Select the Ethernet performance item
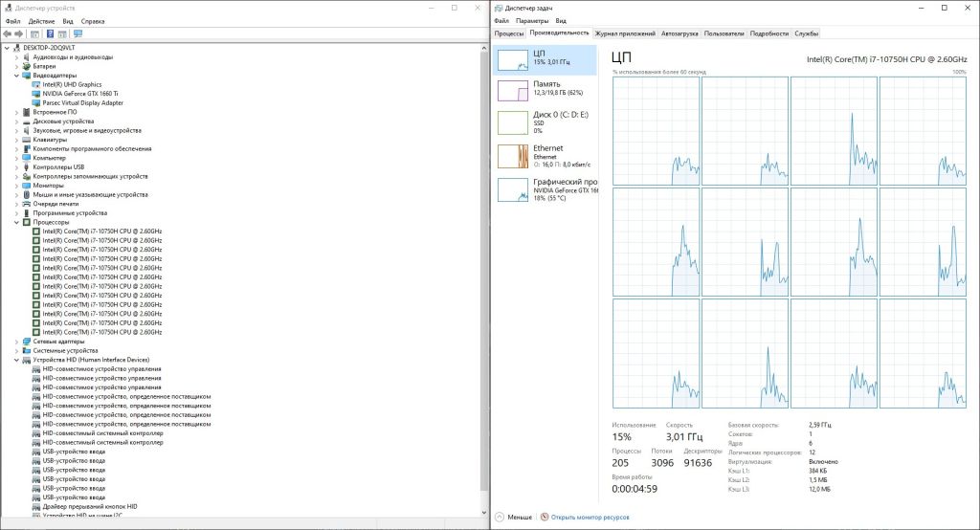Image resolution: width=980 pixels, height=530 pixels. point(545,156)
